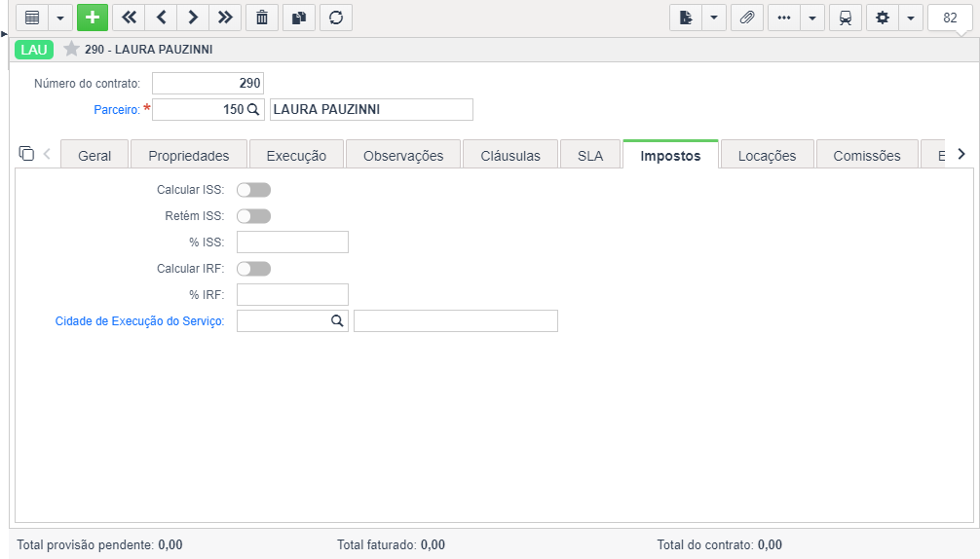980x559 pixels.
Task: Click the Retém ISS label text
Action: click(195, 216)
